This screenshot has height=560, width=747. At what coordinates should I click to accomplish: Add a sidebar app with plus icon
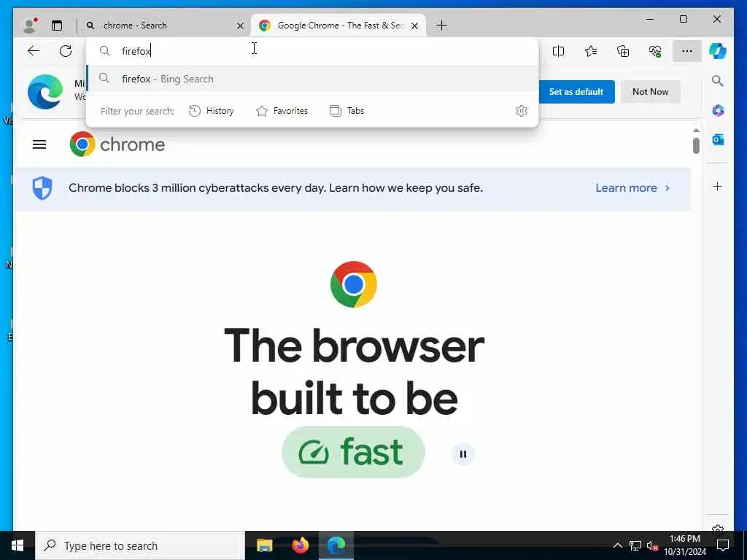[x=718, y=186]
